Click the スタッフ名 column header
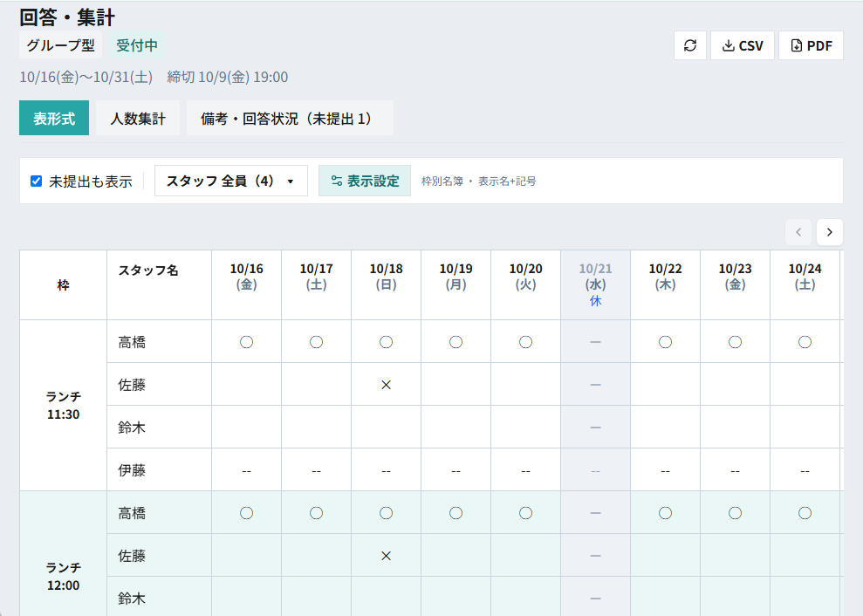Image resolution: width=863 pixels, height=616 pixels. tap(159, 285)
